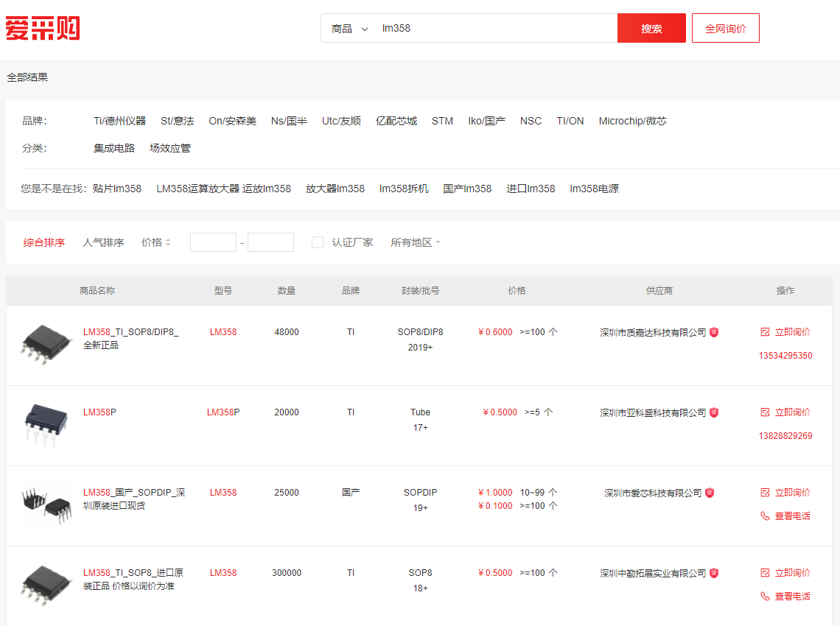The width and height of the screenshot is (840, 626).
Task: Click 立即询价 for 深圳市亚科盛科技有限公司
Action: click(785, 412)
